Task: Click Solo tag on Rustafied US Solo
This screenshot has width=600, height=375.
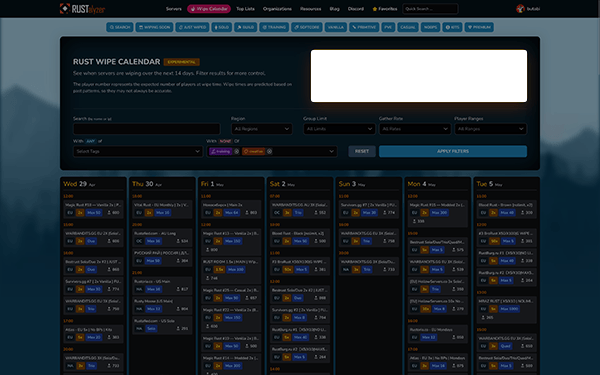Action: 151,329
